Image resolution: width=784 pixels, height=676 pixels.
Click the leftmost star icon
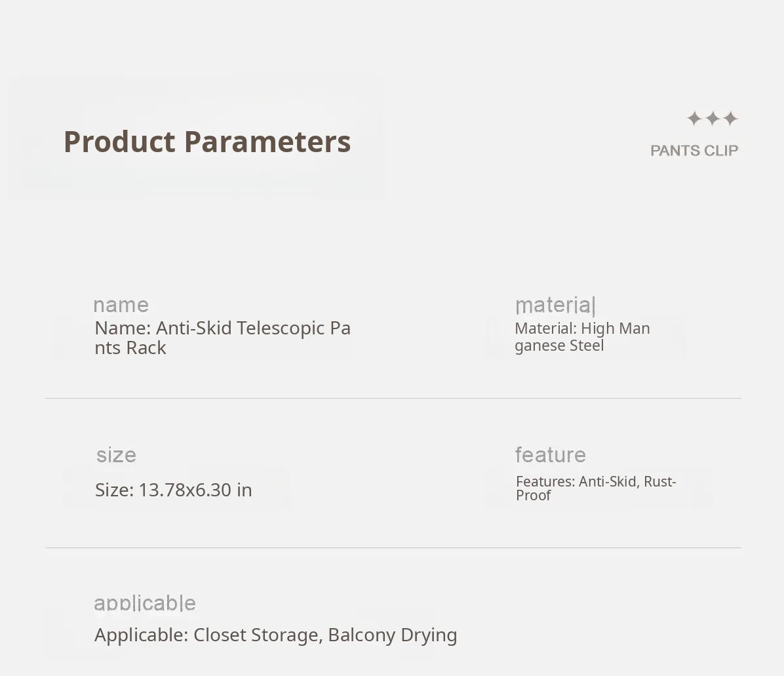[694, 119]
